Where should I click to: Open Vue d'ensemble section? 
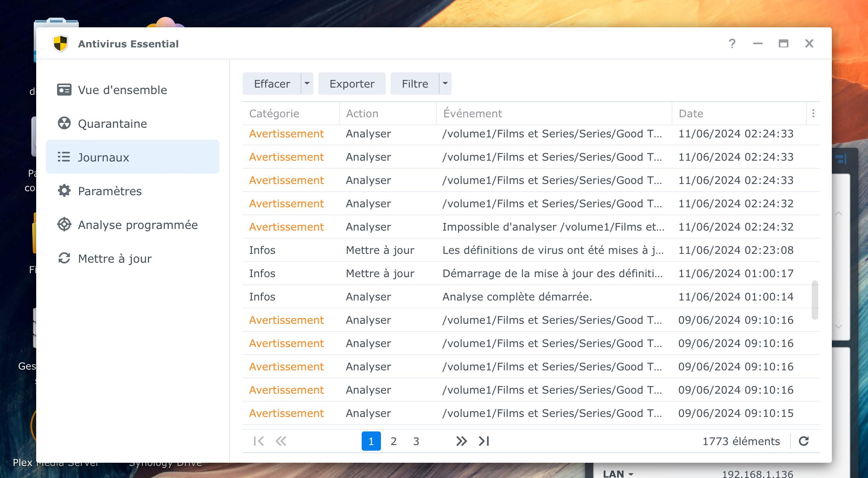[x=122, y=90]
